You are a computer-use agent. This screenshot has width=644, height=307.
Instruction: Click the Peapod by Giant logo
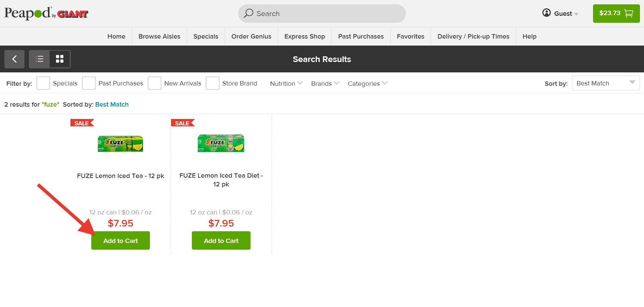point(46,13)
